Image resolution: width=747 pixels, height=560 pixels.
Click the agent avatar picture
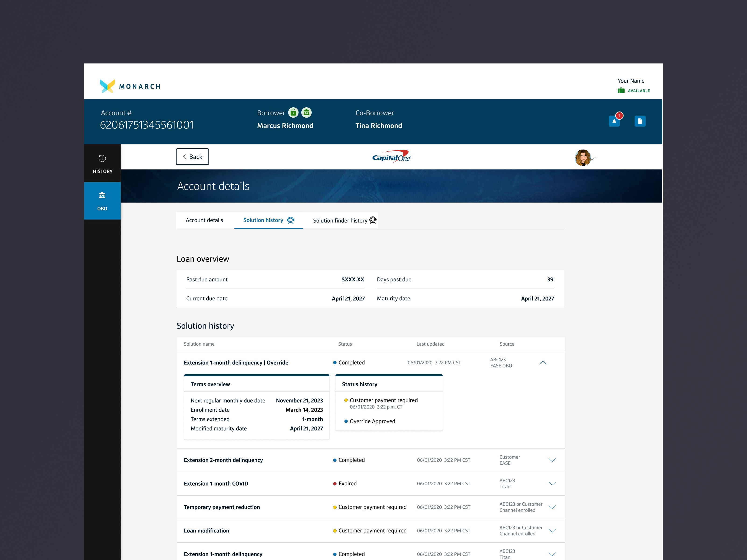click(583, 158)
